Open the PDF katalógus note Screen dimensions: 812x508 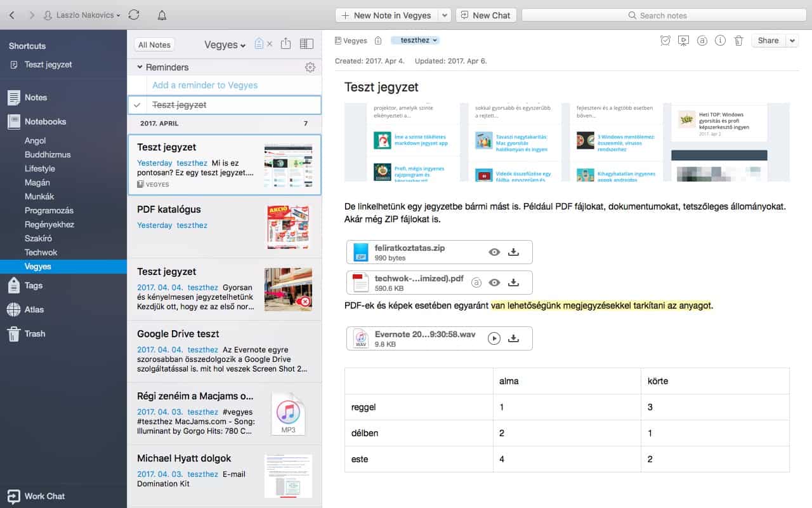click(x=225, y=227)
